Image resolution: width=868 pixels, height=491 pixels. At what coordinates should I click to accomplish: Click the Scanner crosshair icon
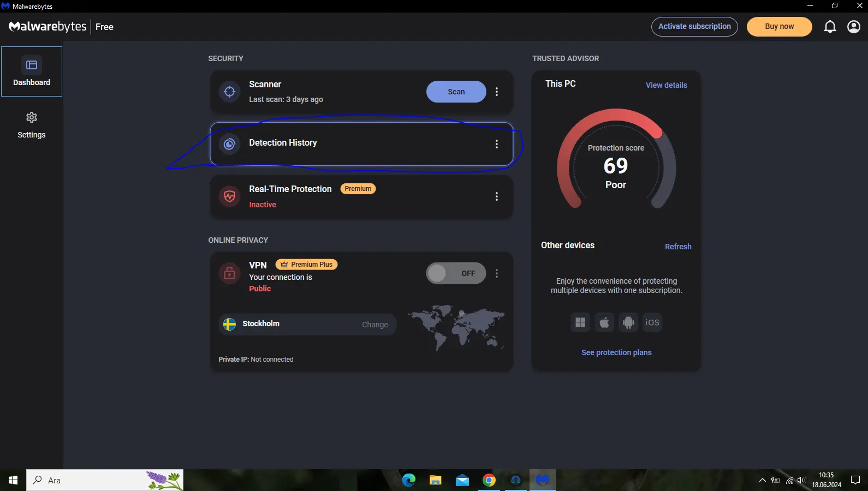(x=230, y=92)
